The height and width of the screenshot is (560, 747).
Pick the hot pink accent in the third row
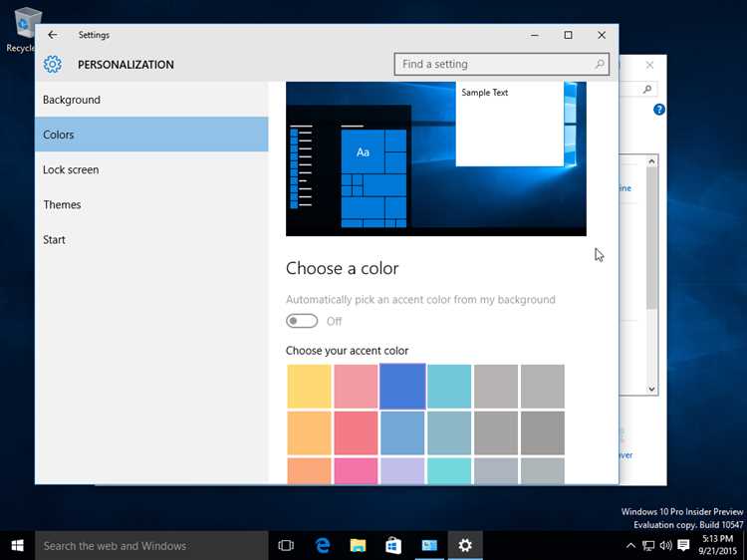(x=356, y=471)
